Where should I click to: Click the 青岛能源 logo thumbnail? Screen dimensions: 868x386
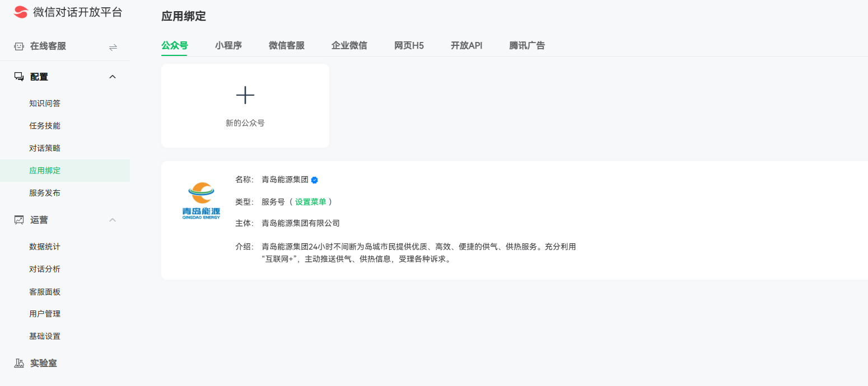(202, 201)
